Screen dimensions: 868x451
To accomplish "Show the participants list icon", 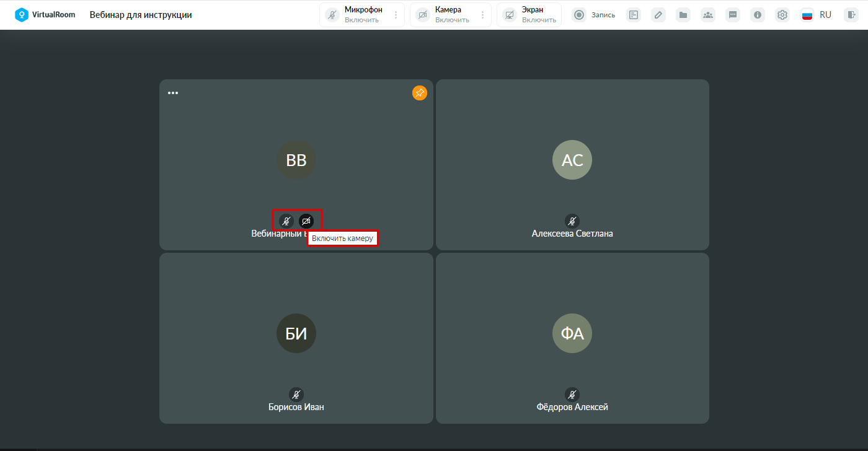I will coord(708,15).
